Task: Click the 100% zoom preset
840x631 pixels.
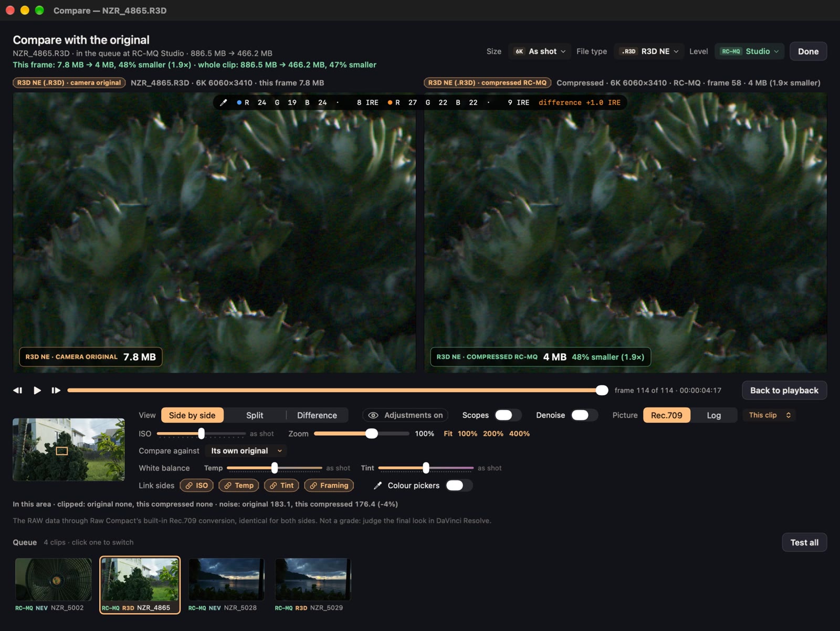Action: pos(467,434)
